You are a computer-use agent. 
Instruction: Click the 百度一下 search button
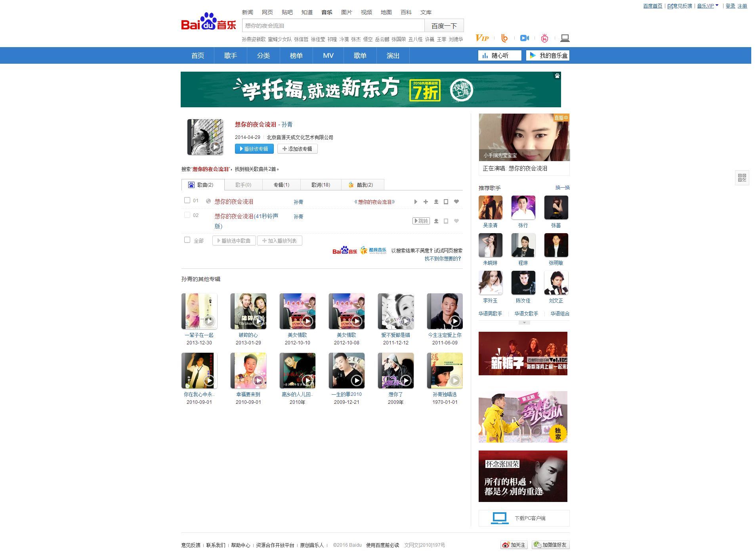pyautogui.click(x=444, y=26)
